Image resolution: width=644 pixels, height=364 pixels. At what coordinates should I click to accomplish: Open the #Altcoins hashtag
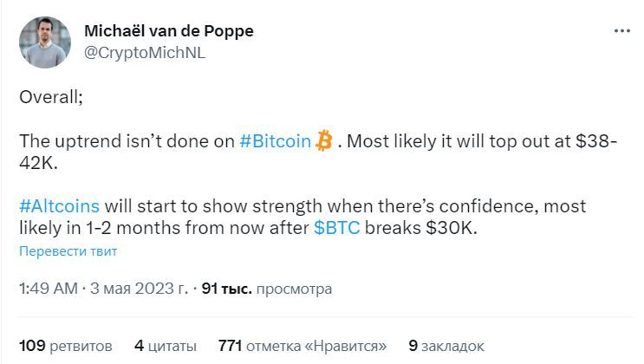click(59, 207)
